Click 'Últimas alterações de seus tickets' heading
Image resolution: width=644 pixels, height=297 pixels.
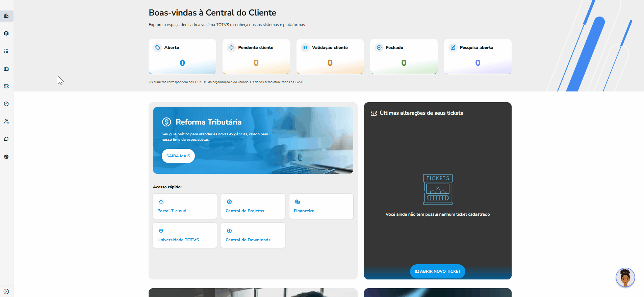(421, 113)
